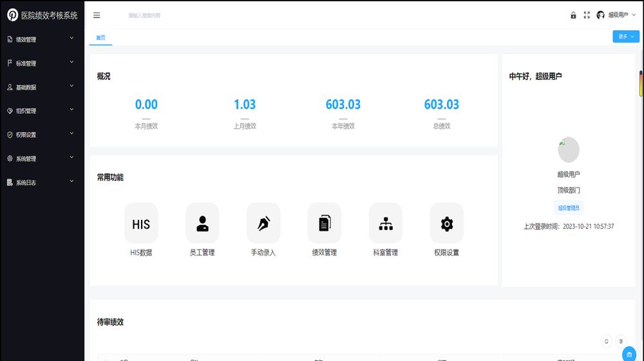Expand the 系统日志 sidebar chevron

[x=72, y=181]
